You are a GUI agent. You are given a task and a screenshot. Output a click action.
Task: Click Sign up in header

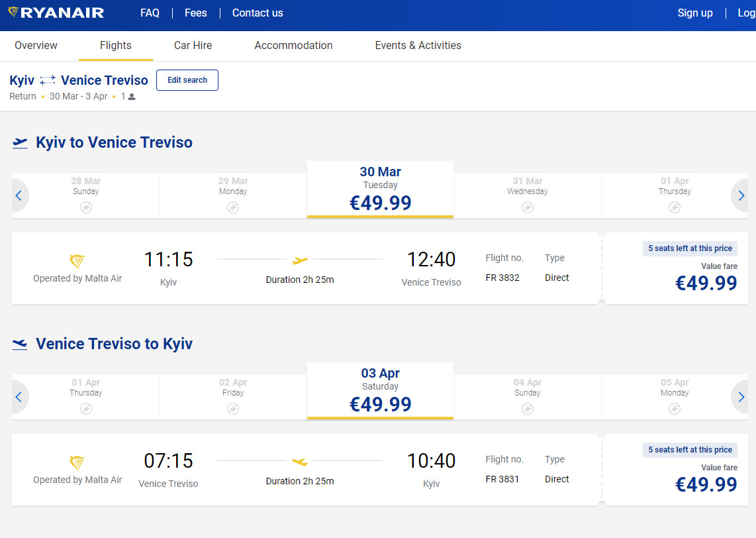tap(695, 13)
